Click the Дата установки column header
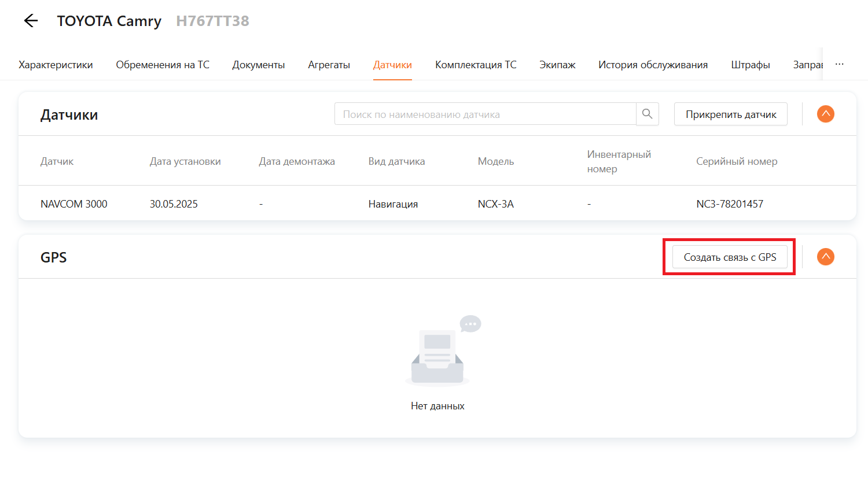This screenshot has height=477, width=868. [x=185, y=161]
